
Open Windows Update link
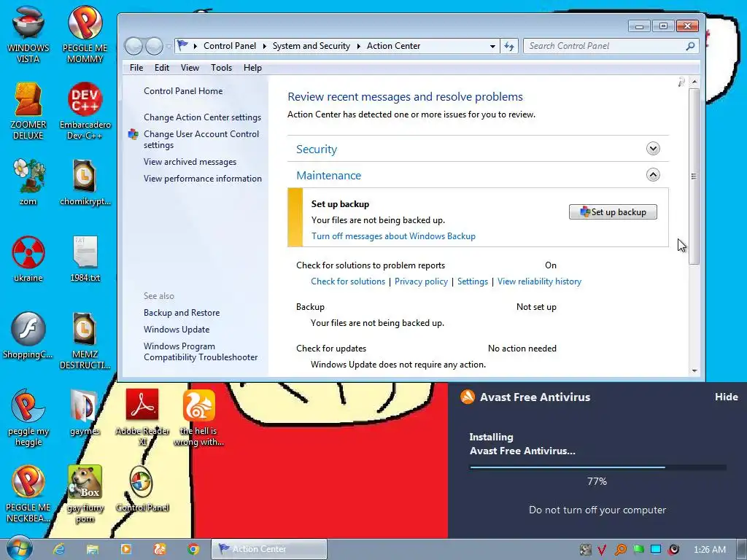pyautogui.click(x=177, y=330)
